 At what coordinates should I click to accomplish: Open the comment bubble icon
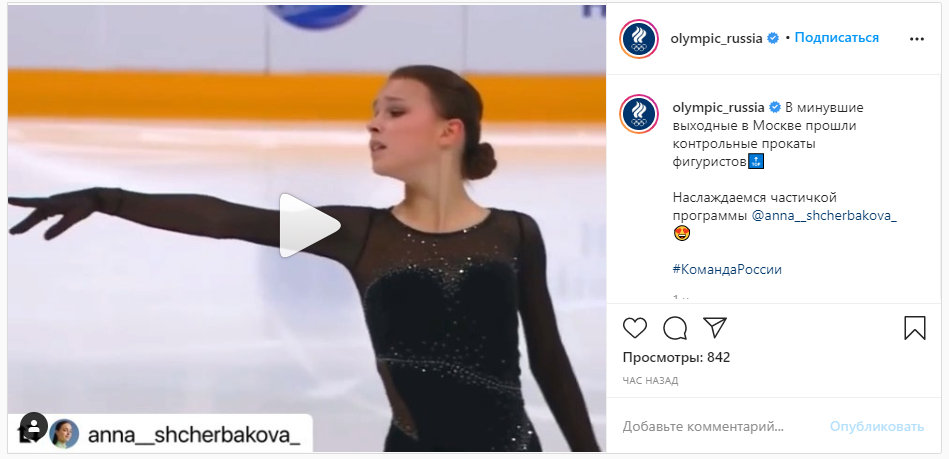[x=675, y=328]
